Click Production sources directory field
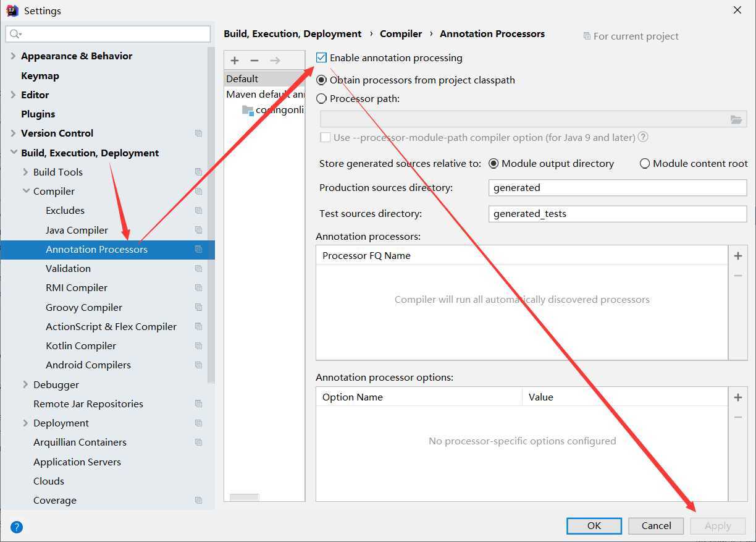756x542 pixels. point(618,188)
